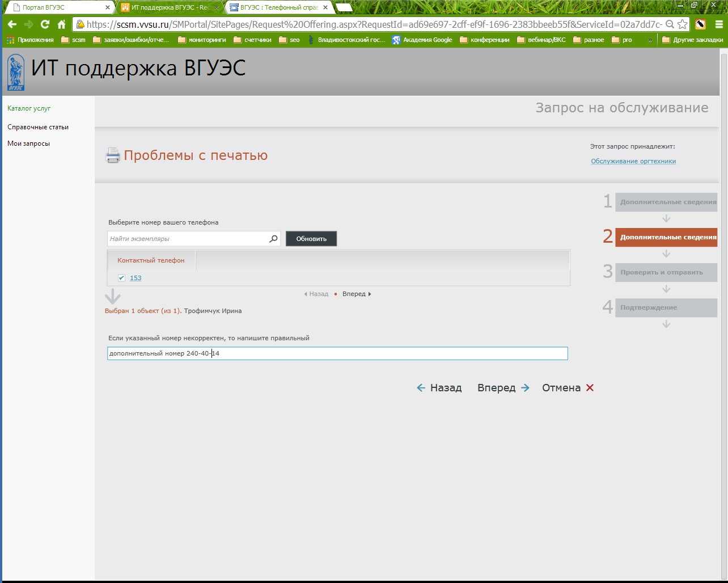Cancel the request with Отмена
This screenshot has height=583, width=728.
coord(568,388)
